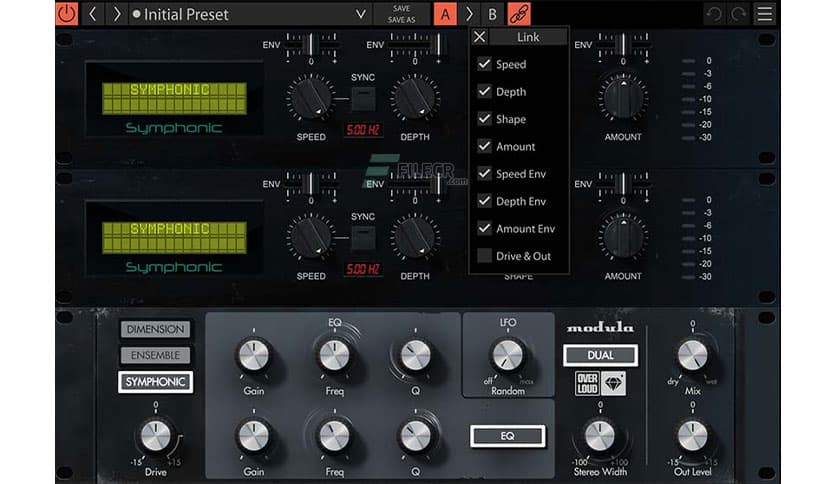Click top unit amount ENV slider

pyautogui.click(x=623, y=45)
